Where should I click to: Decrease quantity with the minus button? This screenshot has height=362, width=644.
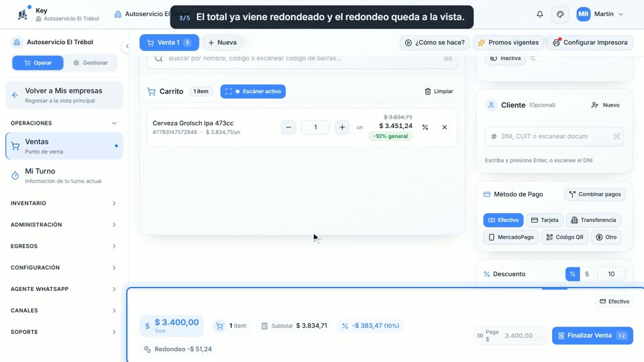(x=288, y=127)
